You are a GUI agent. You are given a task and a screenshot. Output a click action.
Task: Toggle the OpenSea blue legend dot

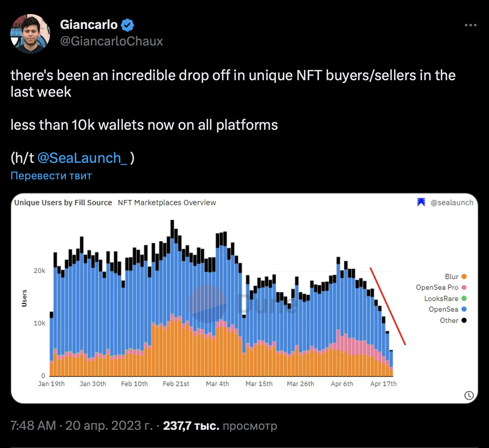point(464,309)
